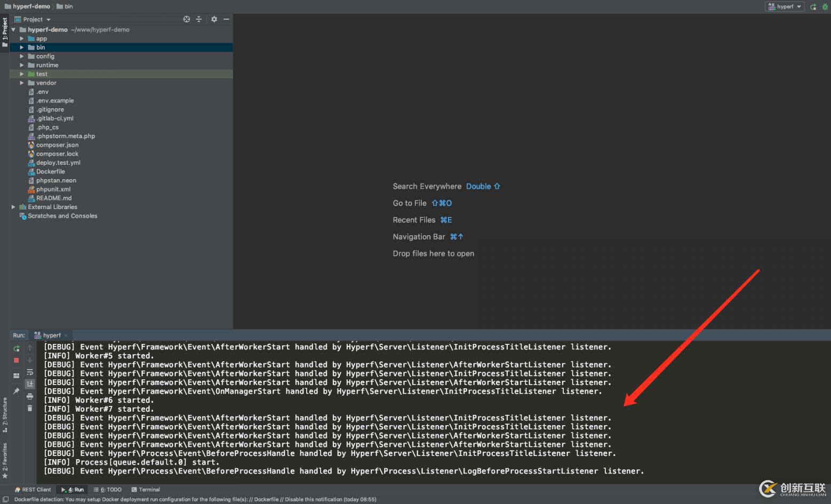831x504 pixels.
Task: Toggle soft-wrap in the Run console
Action: [x=30, y=372]
